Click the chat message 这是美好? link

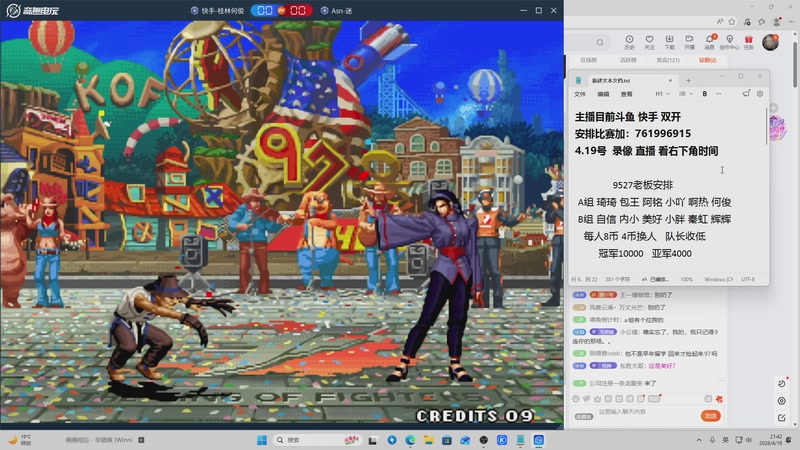click(662, 366)
